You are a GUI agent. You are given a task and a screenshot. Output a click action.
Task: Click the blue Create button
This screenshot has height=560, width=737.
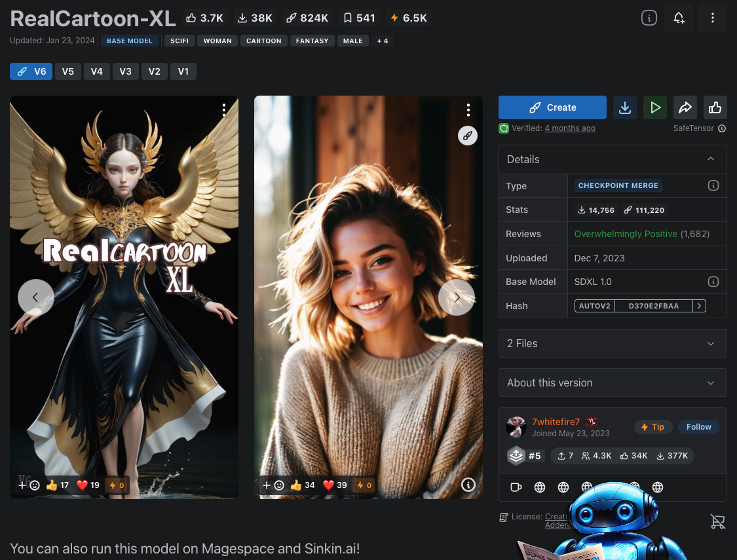pyautogui.click(x=552, y=107)
